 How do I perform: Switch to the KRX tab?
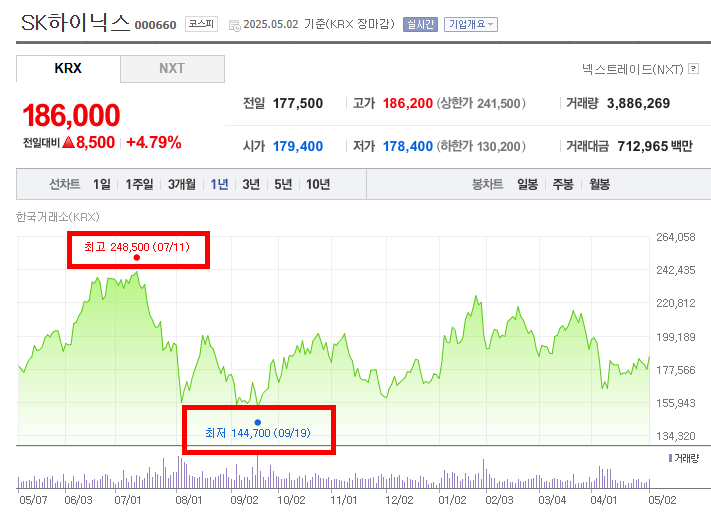(68, 68)
